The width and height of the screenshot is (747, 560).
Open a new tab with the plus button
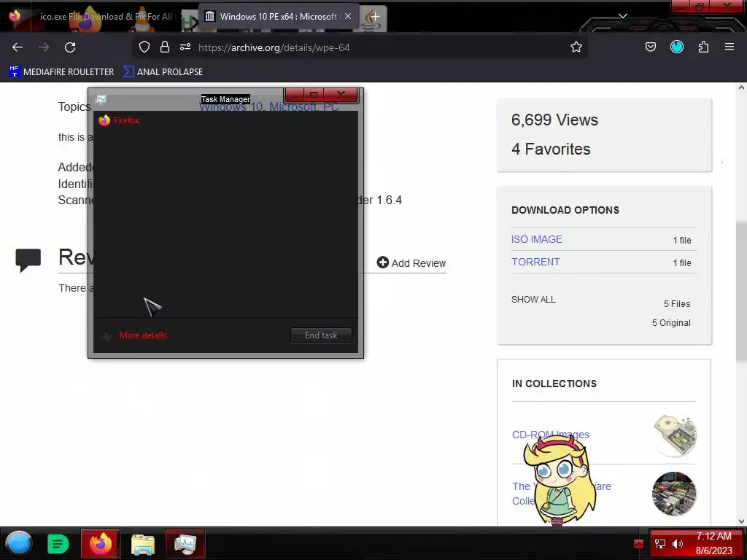click(x=375, y=17)
